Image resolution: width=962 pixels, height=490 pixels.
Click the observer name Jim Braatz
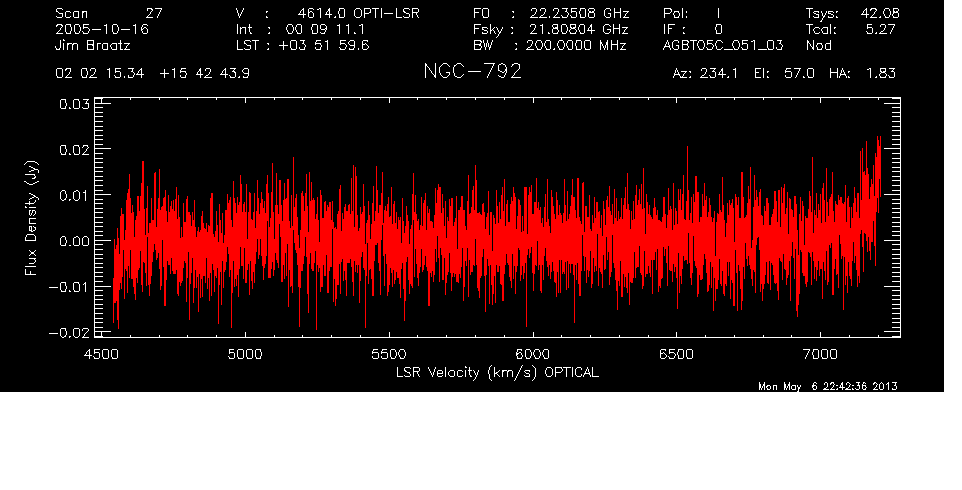[x=93, y=46]
